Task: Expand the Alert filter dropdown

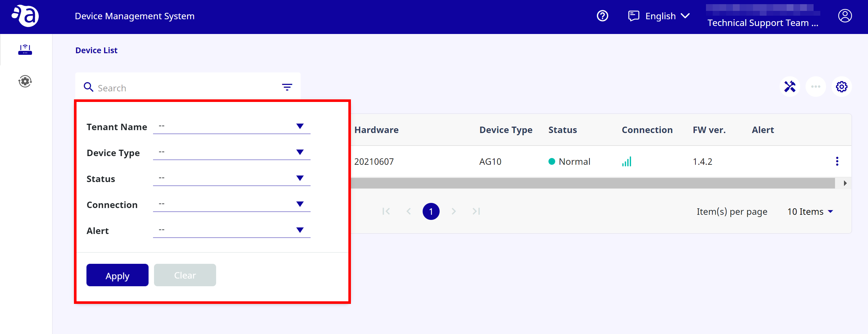Action: point(231,230)
